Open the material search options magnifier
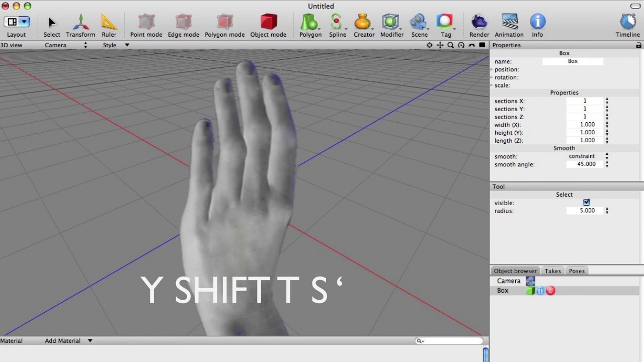The height and width of the screenshot is (362, 644). click(x=420, y=341)
